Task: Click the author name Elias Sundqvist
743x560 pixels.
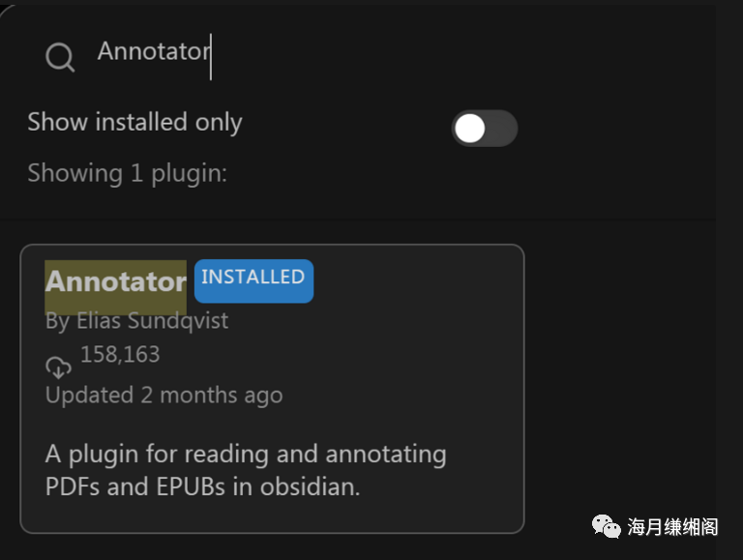Action: coord(153,321)
